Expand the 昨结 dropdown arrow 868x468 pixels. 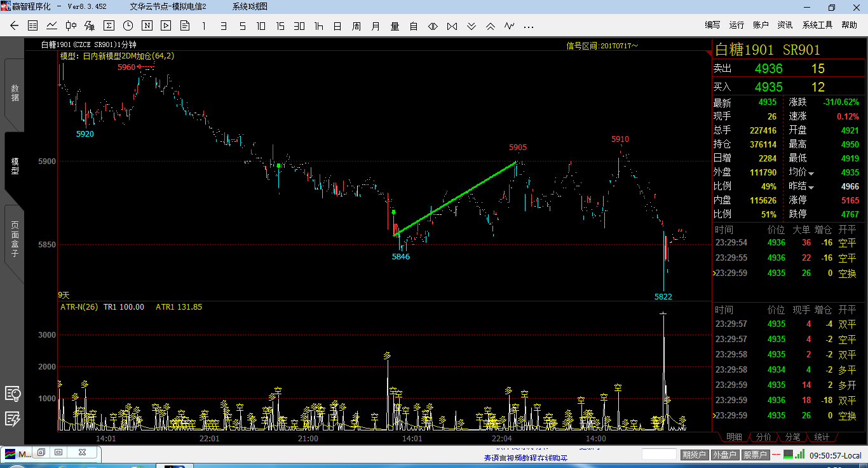click(x=811, y=187)
